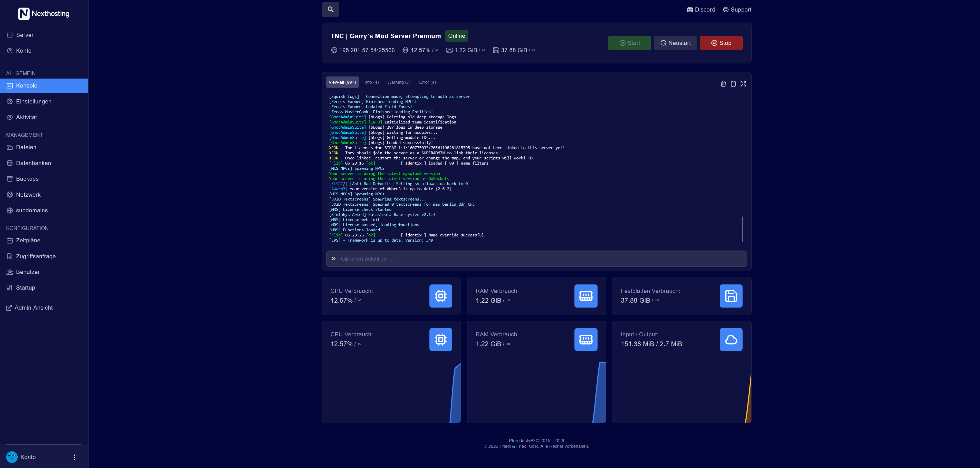Open Startup configuration page
This screenshot has height=468, width=980.
pyautogui.click(x=44, y=288)
